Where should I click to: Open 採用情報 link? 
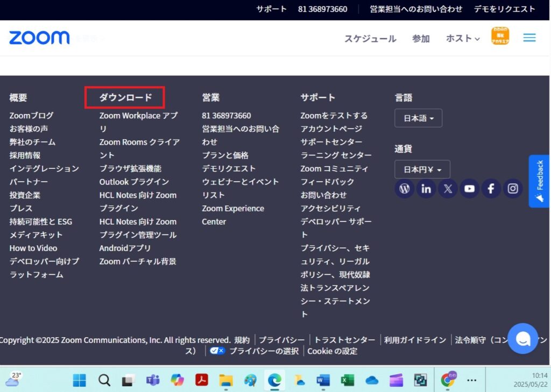click(x=25, y=155)
